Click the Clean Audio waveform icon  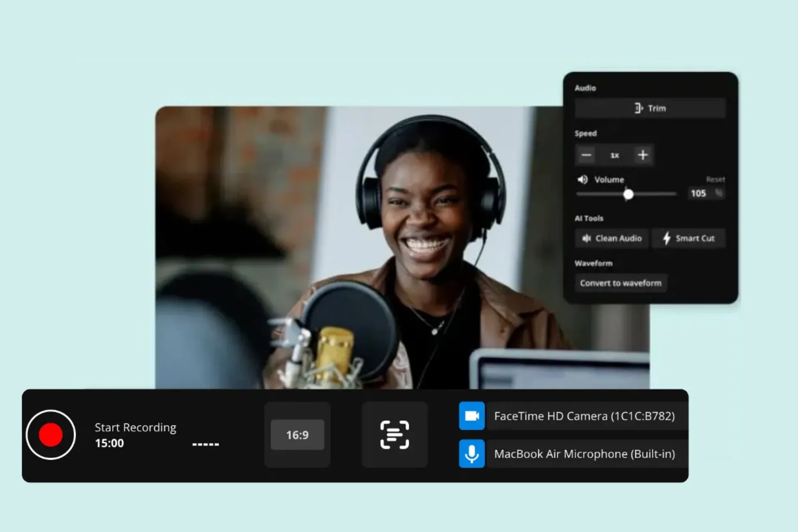click(586, 238)
